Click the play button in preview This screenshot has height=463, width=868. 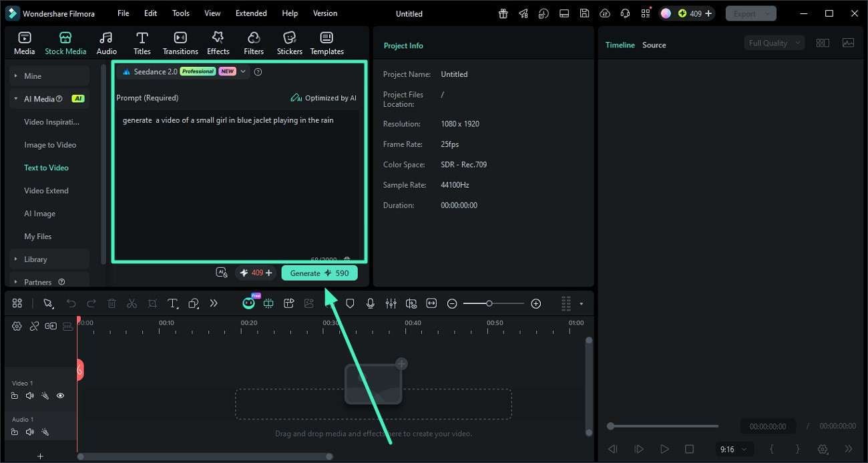click(x=664, y=449)
